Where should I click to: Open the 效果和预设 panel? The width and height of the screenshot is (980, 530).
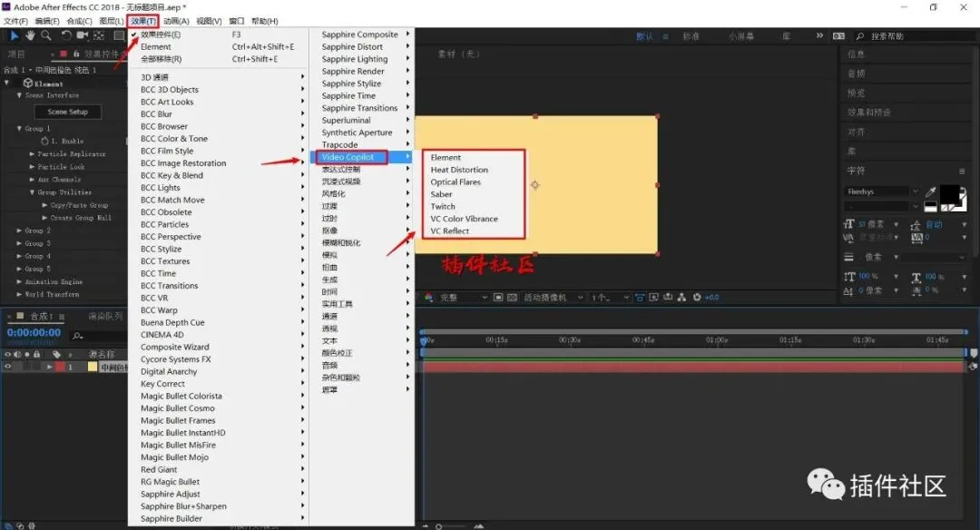(868, 113)
